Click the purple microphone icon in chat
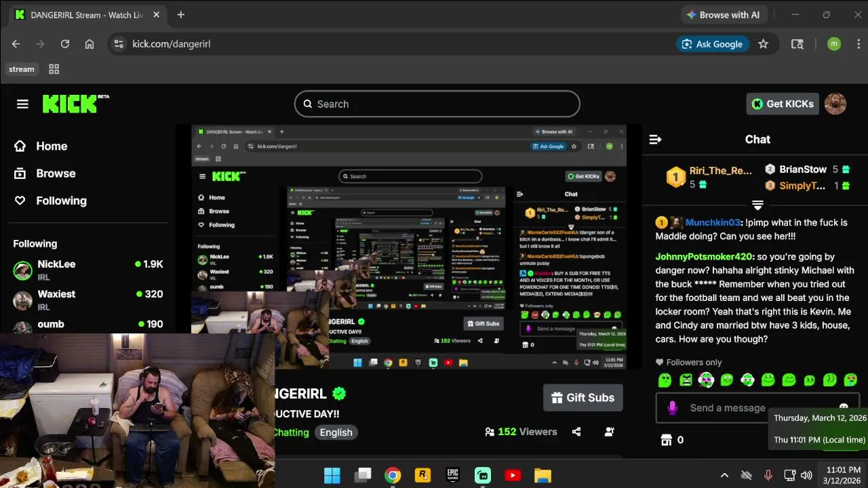868x488 pixels. (x=672, y=408)
